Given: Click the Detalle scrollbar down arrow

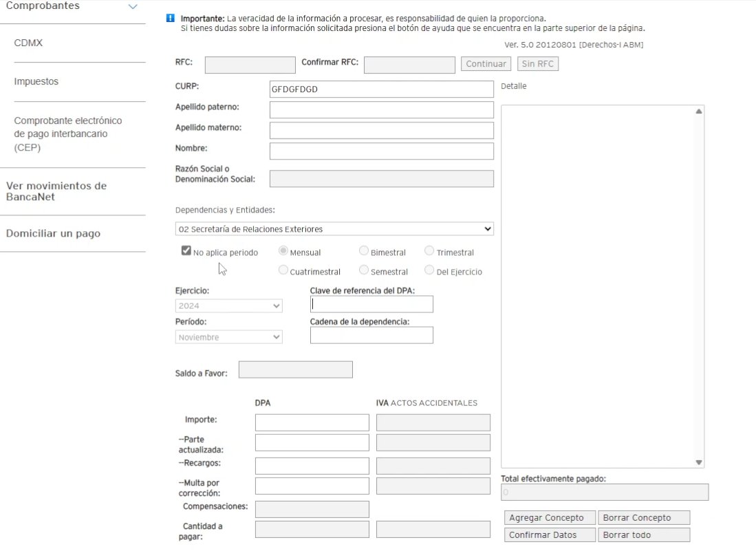Looking at the screenshot, I should point(699,462).
